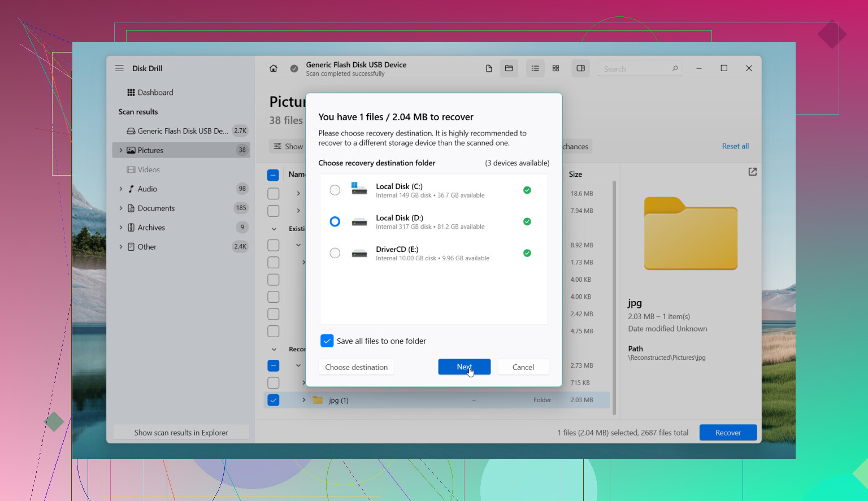
Task: Click the Other file-type icon in sidebar
Action: (x=131, y=247)
